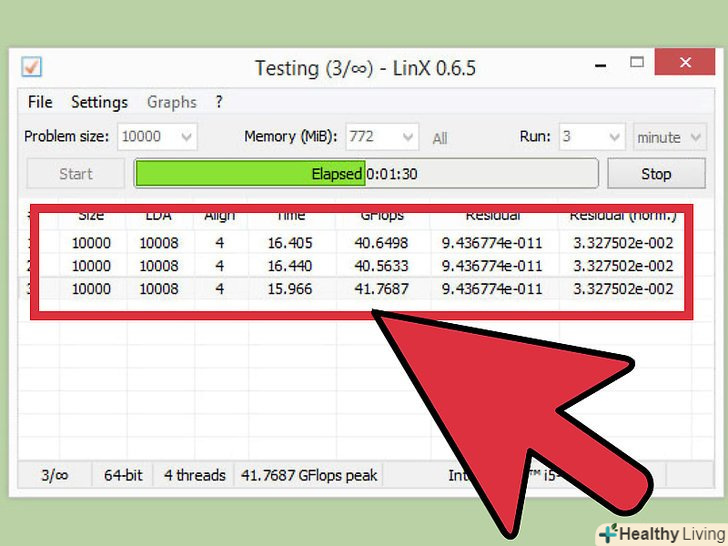The height and width of the screenshot is (546, 728).
Task: Select the GFlops cell 41.7687 in table
Action: click(x=381, y=289)
